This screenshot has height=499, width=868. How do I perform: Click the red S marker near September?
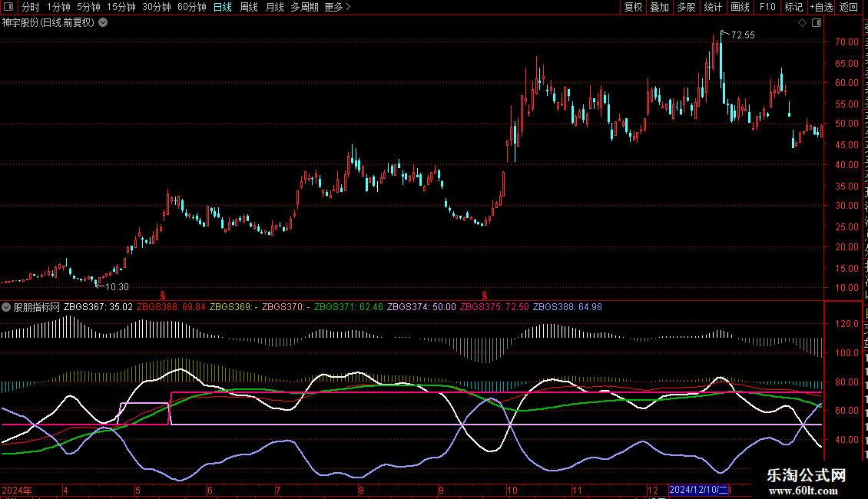[x=485, y=296]
